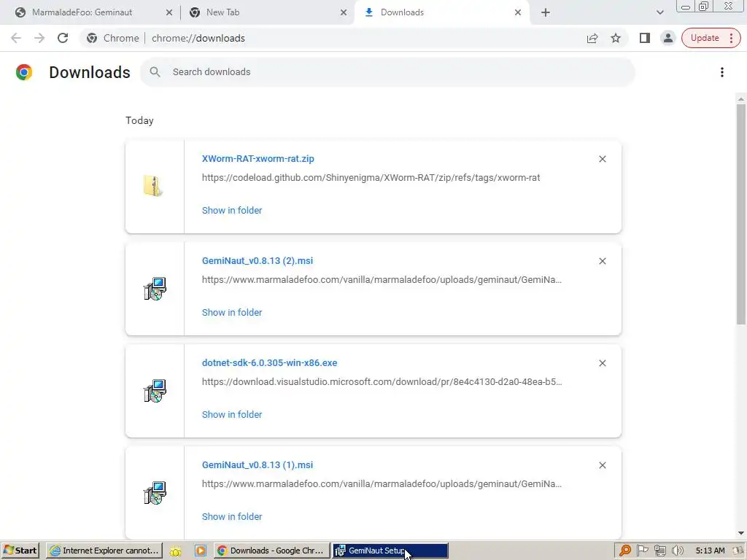
Task: Click the Chrome logo beside Downloads heading
Action: (x=24, y=72)
